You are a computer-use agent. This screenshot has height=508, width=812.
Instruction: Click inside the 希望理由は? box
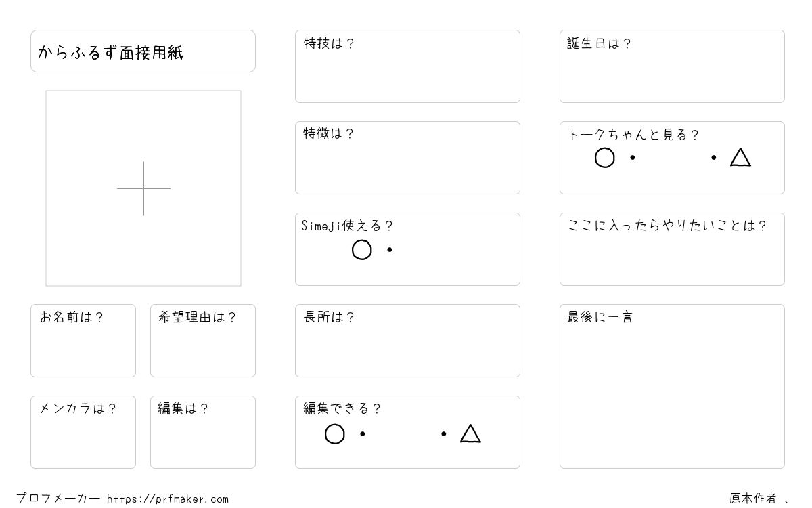[x=203, y=341]
